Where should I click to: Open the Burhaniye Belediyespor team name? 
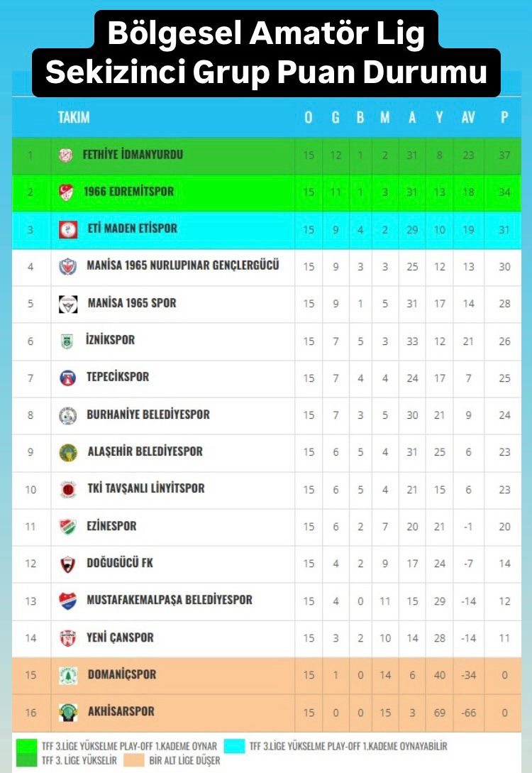point(148,415)
